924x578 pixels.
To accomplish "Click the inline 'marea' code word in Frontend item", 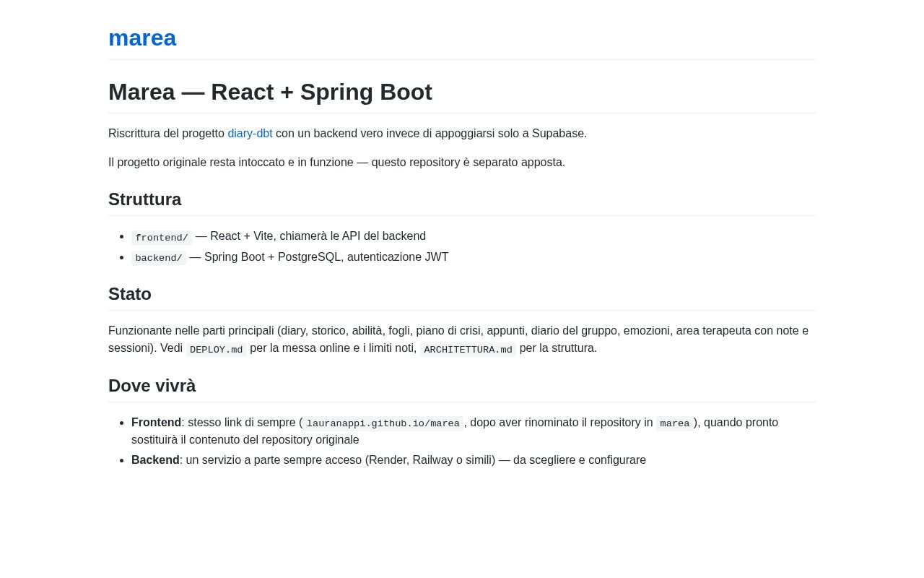I will point(675,423).
